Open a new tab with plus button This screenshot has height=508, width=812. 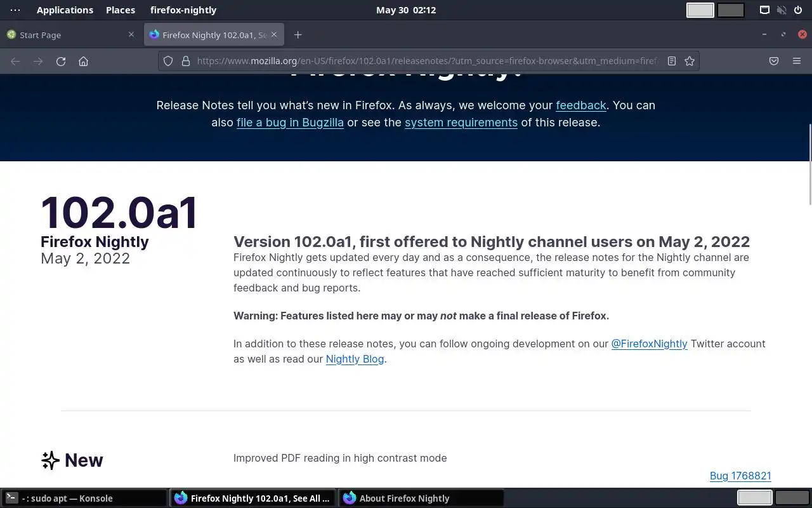(x=298, y=35)
